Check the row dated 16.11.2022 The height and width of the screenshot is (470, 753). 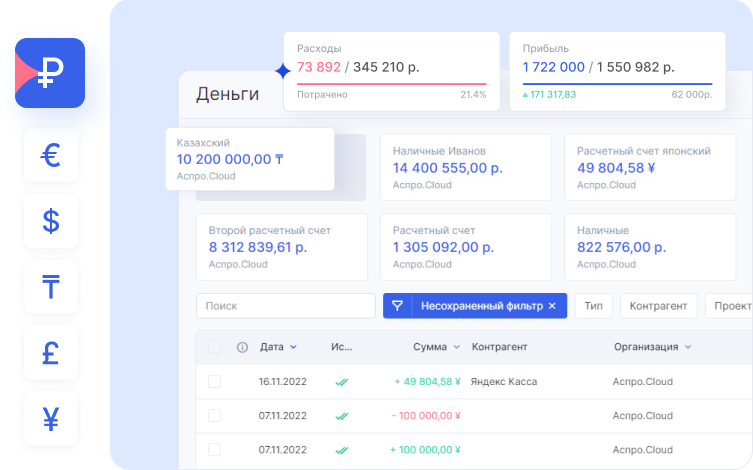[x=214, y=381]
